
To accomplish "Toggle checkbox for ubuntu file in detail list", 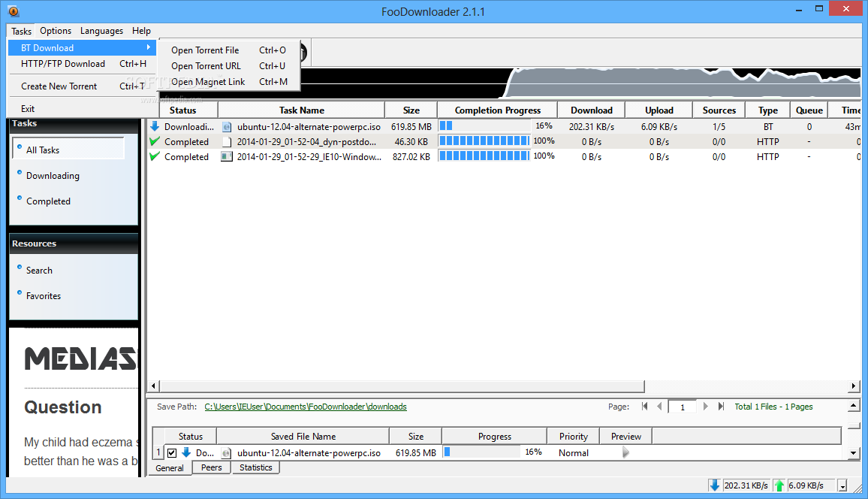I will [172, 453].
